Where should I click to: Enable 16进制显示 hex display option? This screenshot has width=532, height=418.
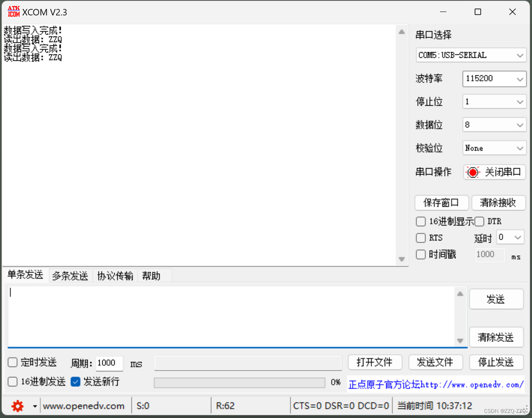tap(421, 221)
